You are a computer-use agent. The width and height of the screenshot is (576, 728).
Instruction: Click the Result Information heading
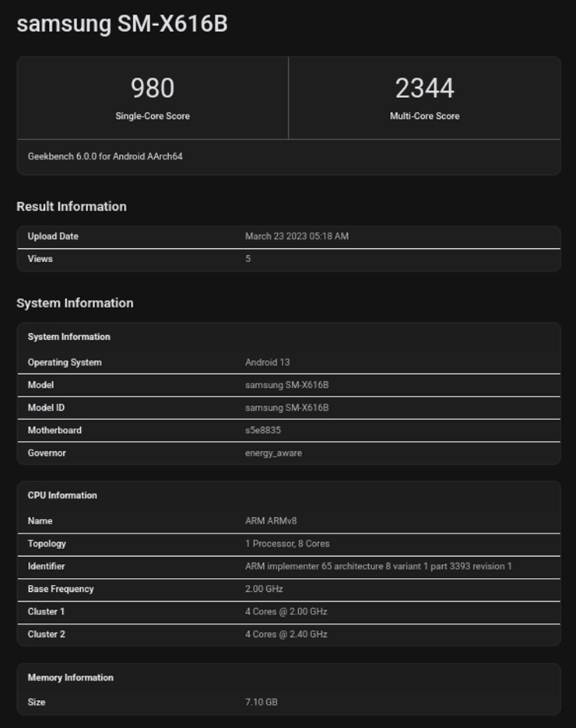tap(72, 206)
